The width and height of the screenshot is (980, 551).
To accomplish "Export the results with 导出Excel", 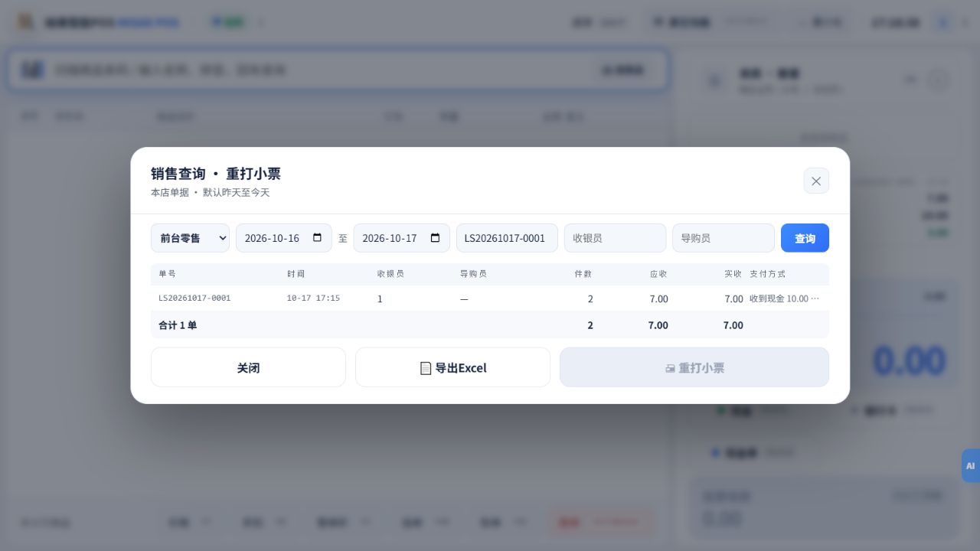I will [x=452, y=367].
